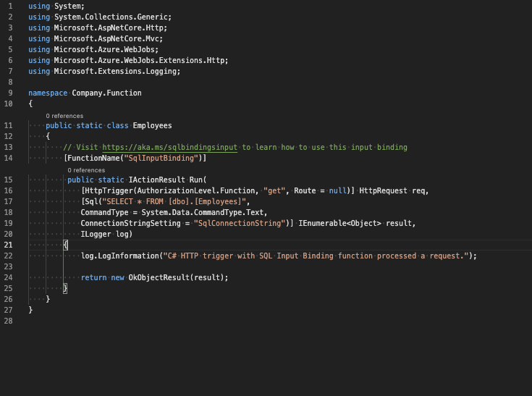Click 'CommandType' property name on line 18

click(x=104, y=212)
